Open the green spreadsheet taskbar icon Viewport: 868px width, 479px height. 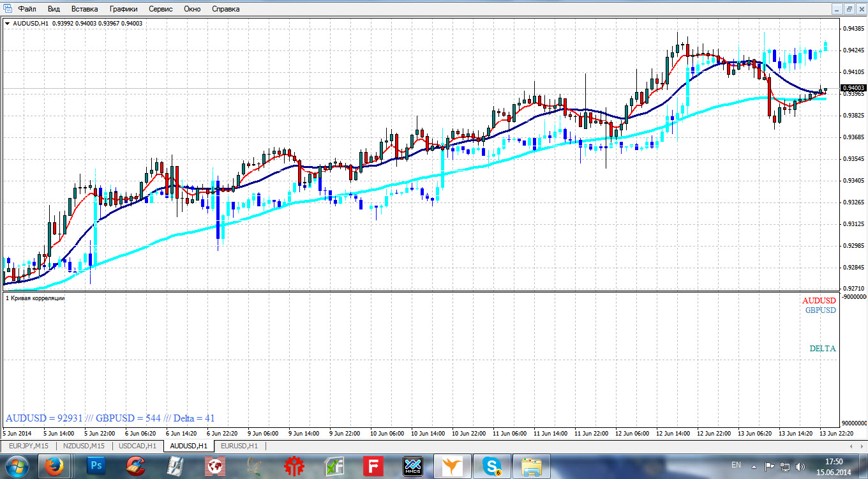point(334,466)
